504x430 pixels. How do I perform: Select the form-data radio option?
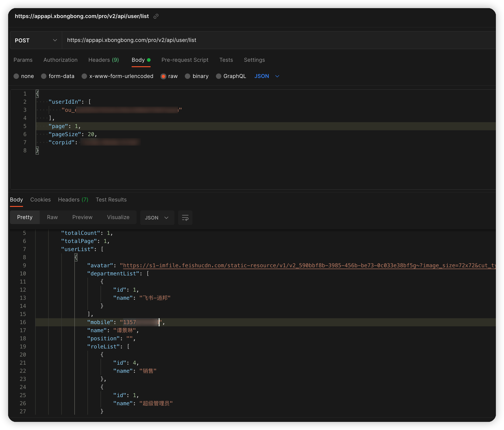(44, 76)
